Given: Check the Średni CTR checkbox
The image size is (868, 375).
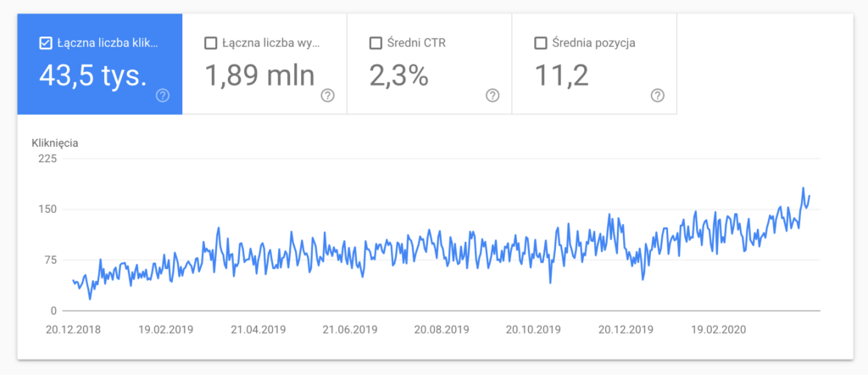Looking at the screenshot, I should [376, 43].
